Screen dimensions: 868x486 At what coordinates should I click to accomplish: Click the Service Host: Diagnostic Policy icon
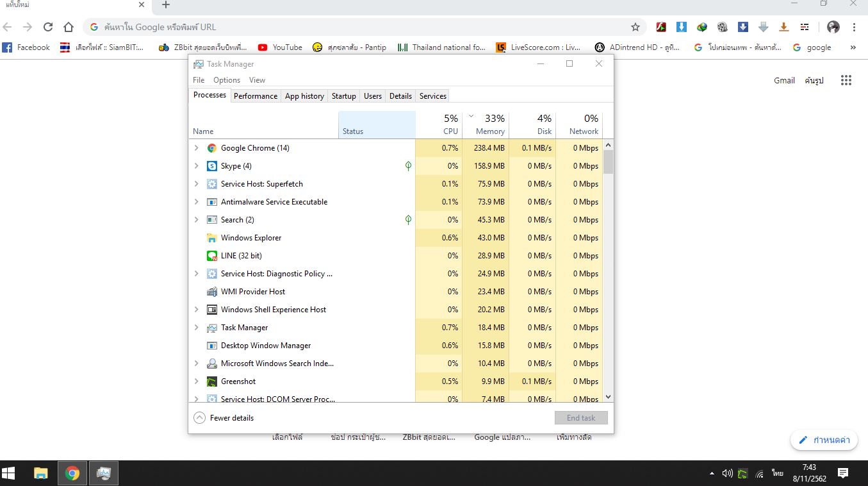pos(212,274)
